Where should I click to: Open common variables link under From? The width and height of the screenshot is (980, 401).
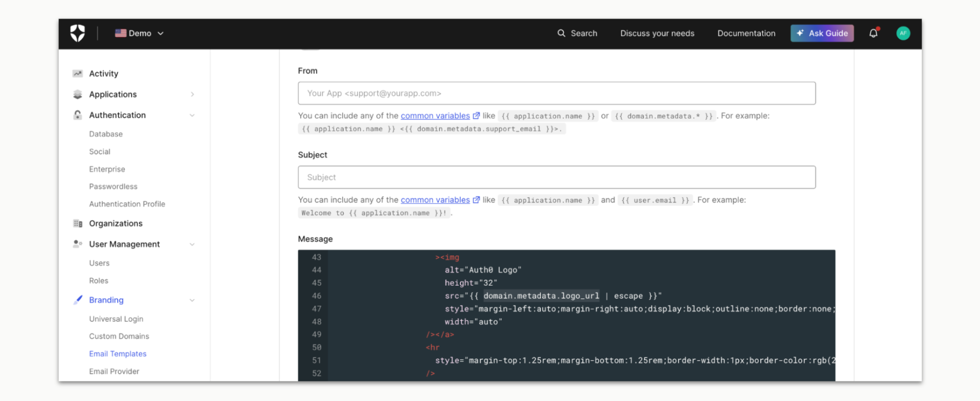(435, 116)
